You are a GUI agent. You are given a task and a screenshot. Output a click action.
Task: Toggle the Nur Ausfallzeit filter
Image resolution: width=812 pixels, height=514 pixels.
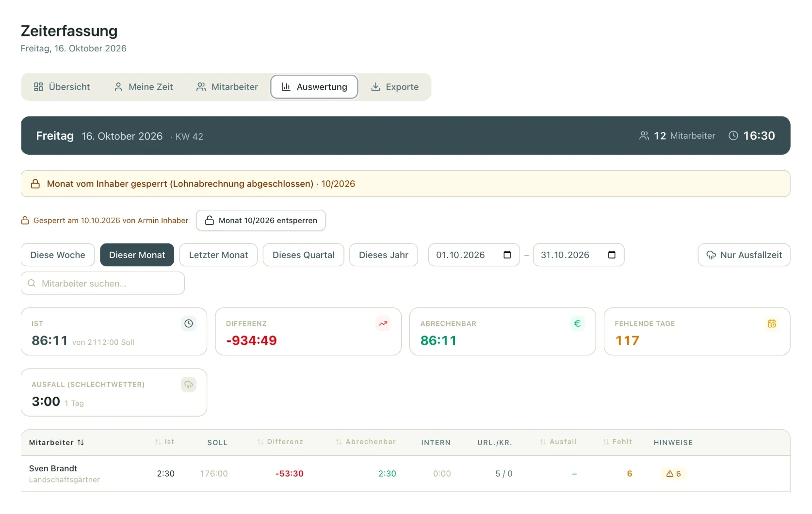pyautogui.click(x=744, y=255)
